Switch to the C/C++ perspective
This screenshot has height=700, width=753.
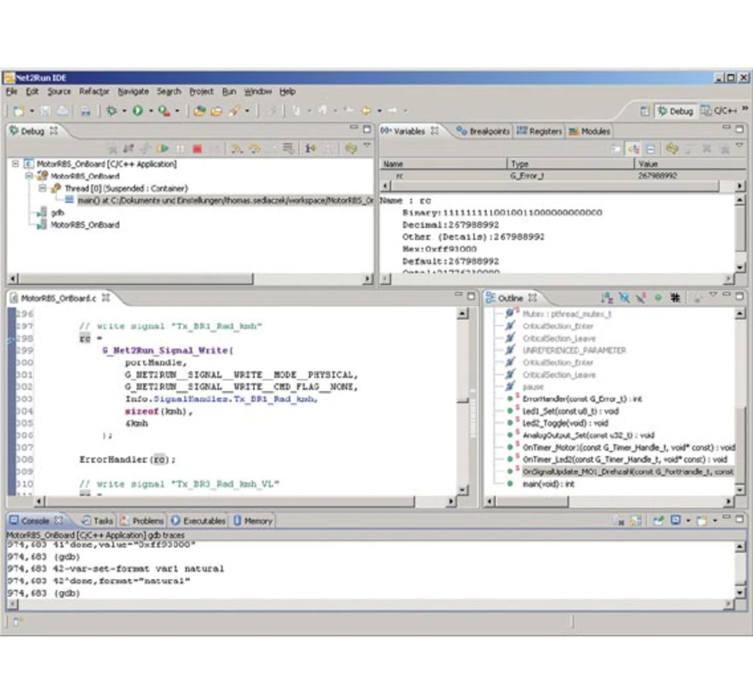point(719,111)
